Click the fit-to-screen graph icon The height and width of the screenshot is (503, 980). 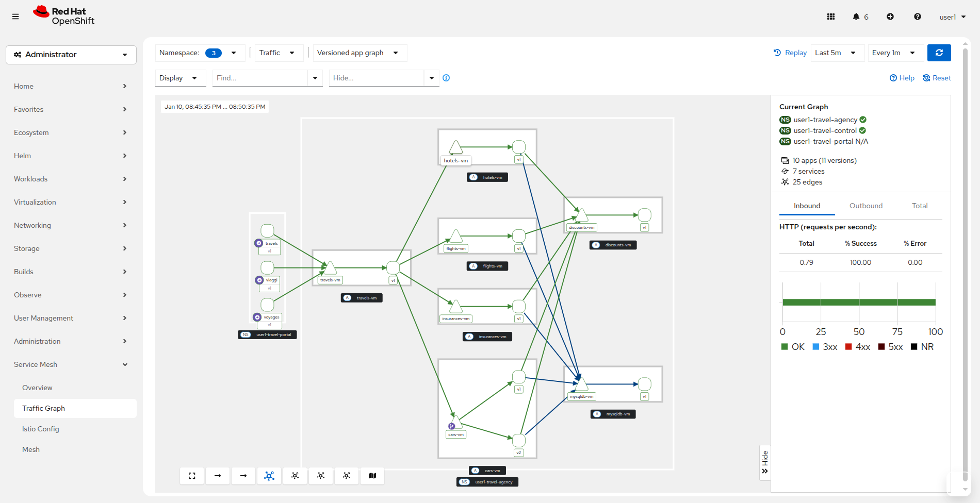coord(192,476)
